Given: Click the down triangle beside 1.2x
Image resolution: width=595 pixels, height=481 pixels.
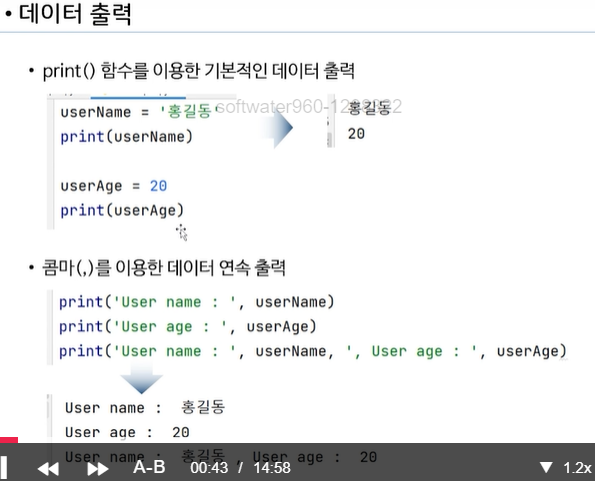Looking at the screenshot, I should pyautogui.click(x=546, y=467).
